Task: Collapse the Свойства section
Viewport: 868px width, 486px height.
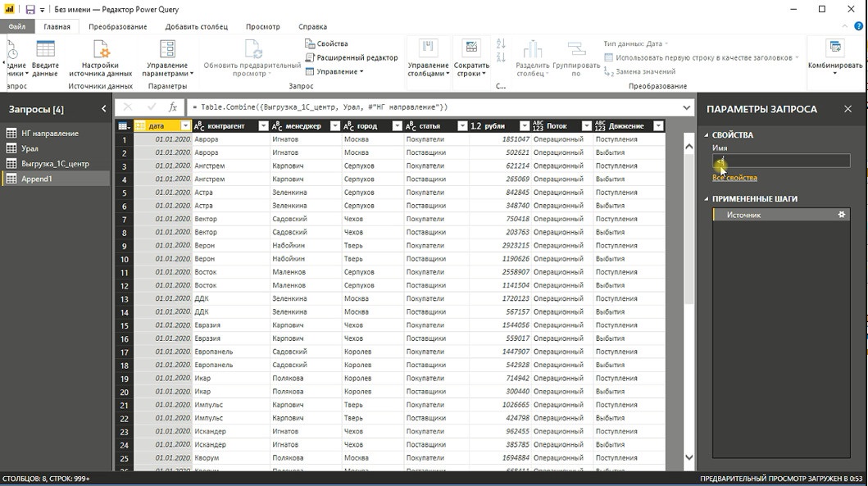Action: pyautogui.click(x=707, y=135)
